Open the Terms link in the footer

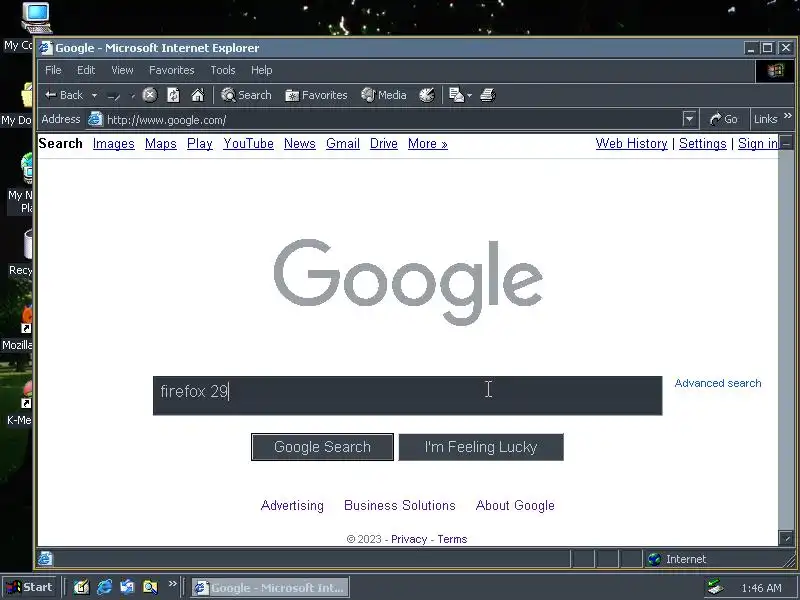point(453,539)
